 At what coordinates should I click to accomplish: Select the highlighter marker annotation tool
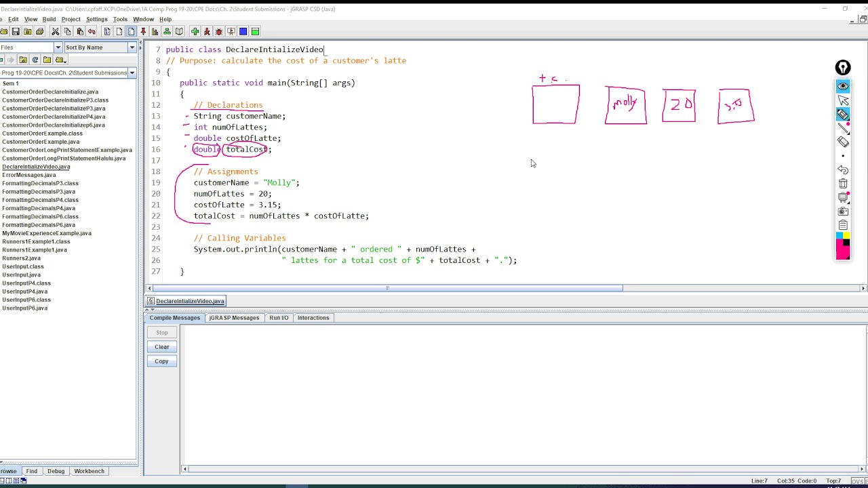pyautogui.click(x=843, y=115)
